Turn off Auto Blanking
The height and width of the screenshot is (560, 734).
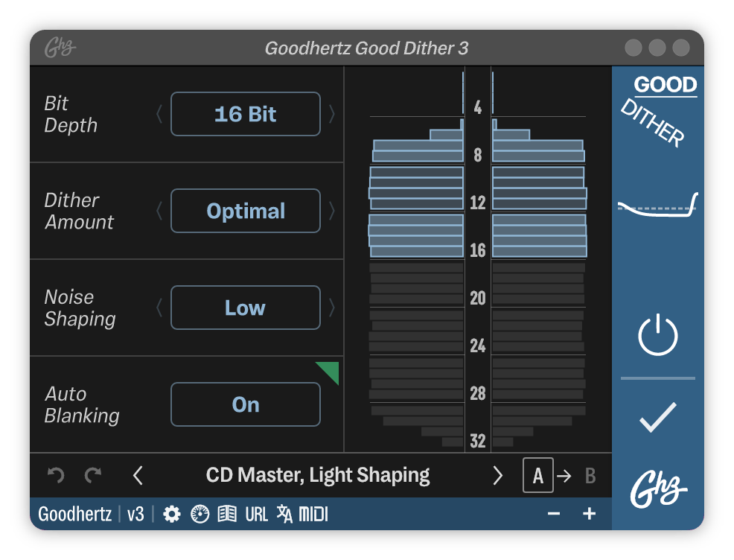[245, 404]
